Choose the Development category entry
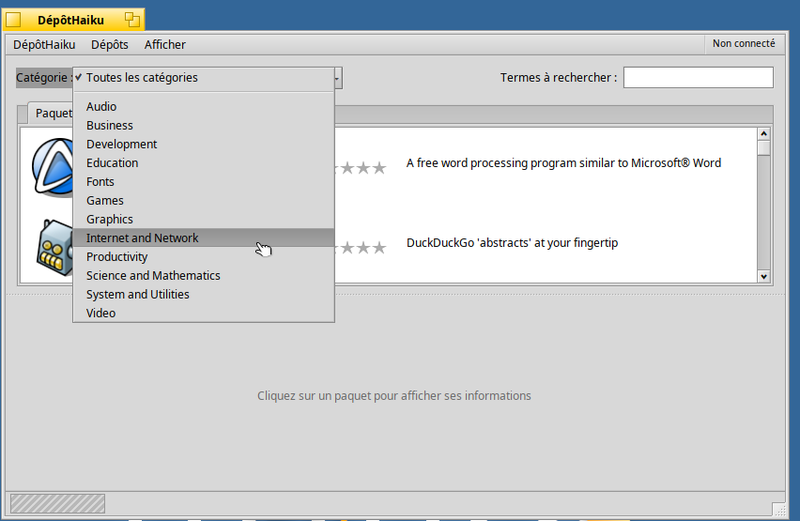 pos(121,144)
